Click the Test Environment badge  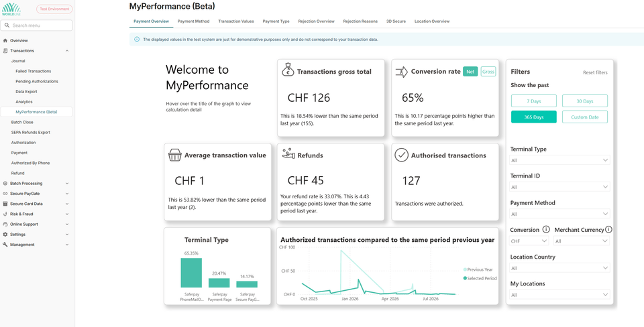coord(54,9)
